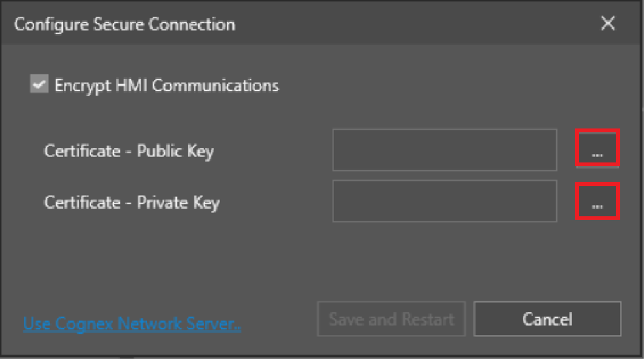Browse for the private key certificate file

tap(597, 201)
